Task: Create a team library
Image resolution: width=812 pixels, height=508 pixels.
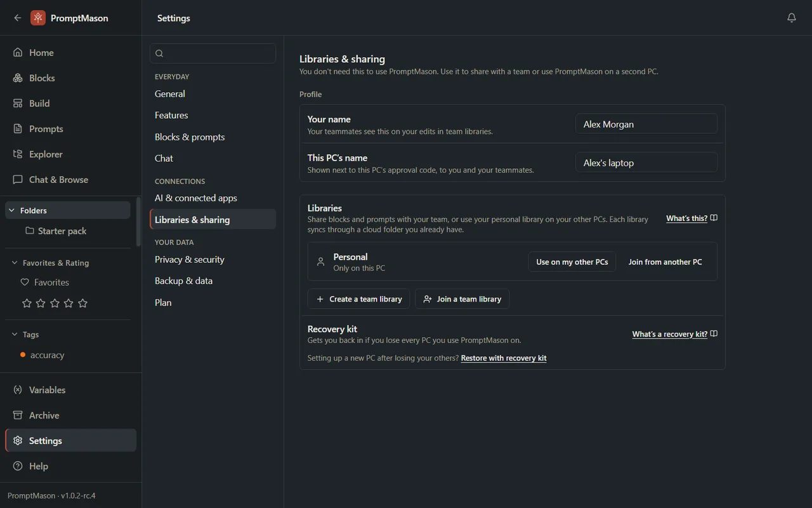Action: [358, 299]
